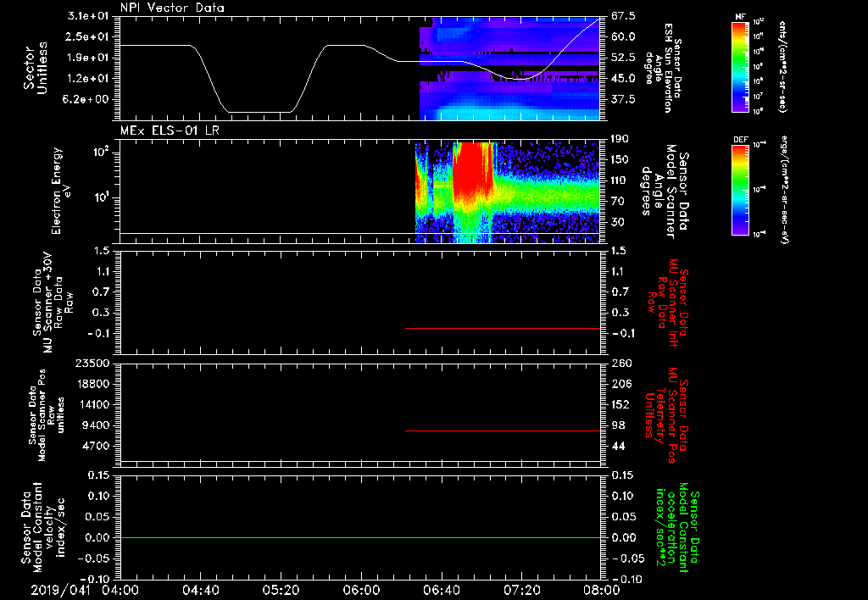Click the '3.1e+01' sector tick label
This screenshot has height=600, width=868.
88,16
